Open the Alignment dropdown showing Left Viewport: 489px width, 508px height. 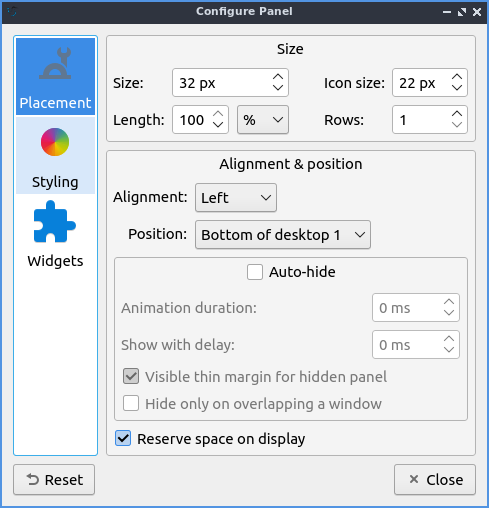pyautogui.click(x=236, y=198)
